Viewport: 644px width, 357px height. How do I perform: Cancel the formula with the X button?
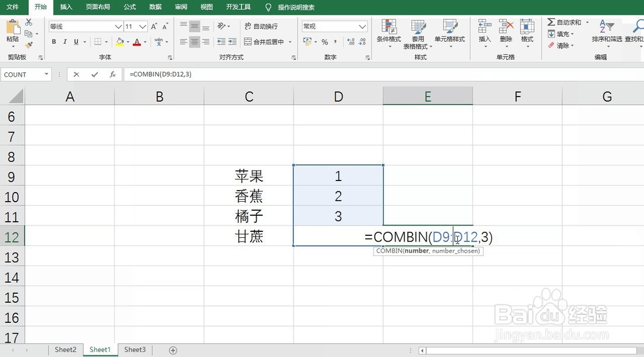(77, 74)
